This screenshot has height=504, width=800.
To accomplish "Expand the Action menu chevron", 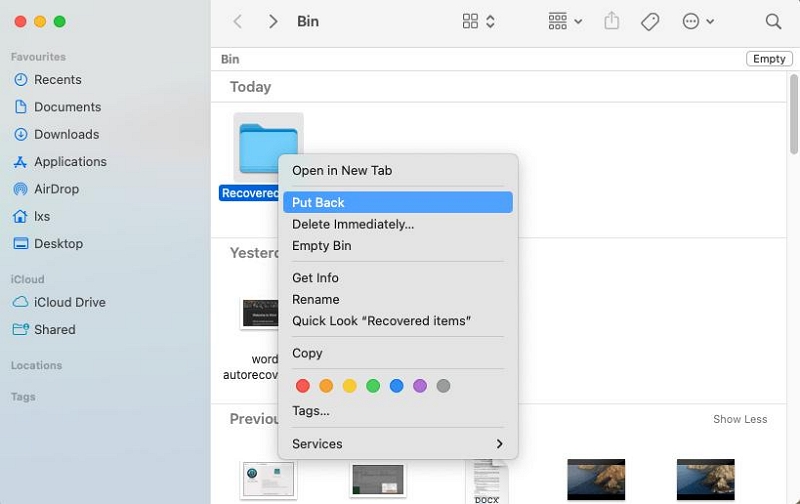I will (x=710, y=21).
